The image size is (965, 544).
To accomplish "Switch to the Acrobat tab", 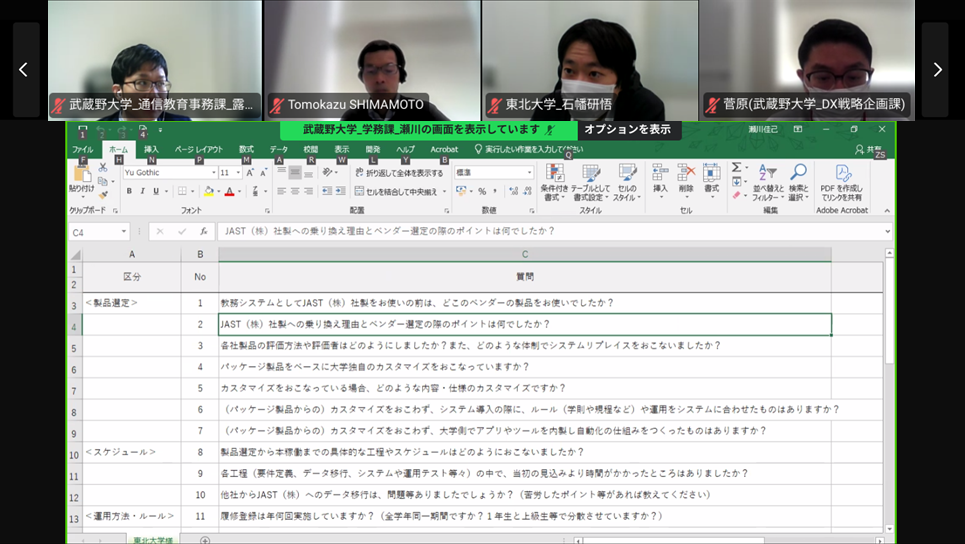I will point(444,150).
